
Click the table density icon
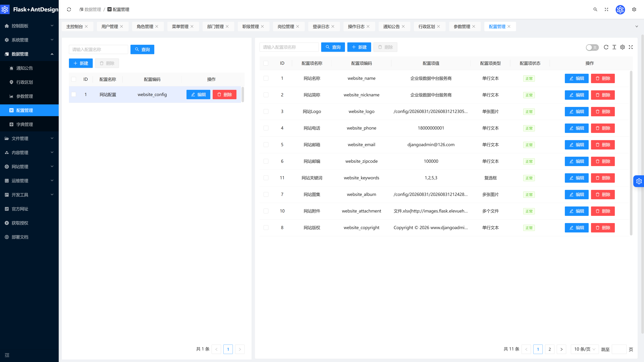point(614,47)
